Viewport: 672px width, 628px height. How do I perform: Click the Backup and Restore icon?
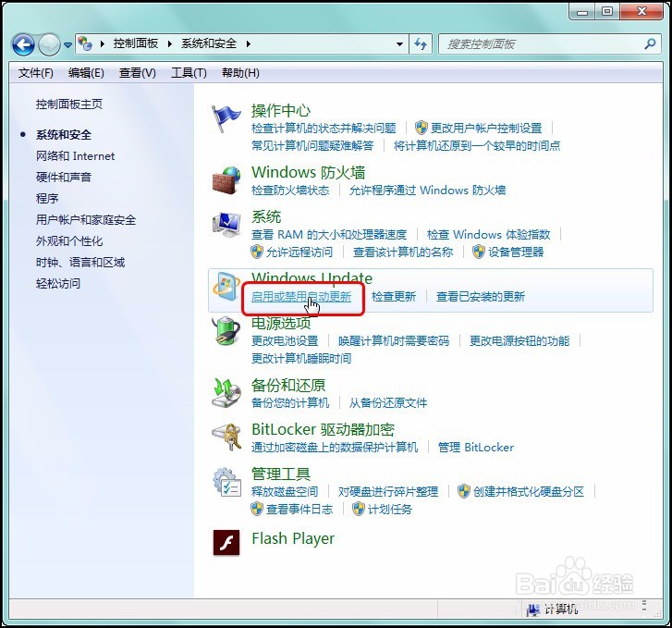226,392
